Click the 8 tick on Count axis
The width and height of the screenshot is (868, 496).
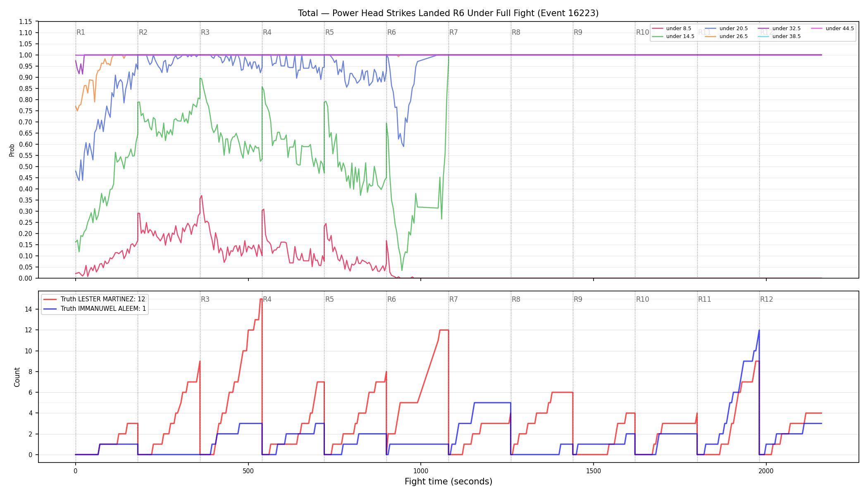tap(30, 372)
